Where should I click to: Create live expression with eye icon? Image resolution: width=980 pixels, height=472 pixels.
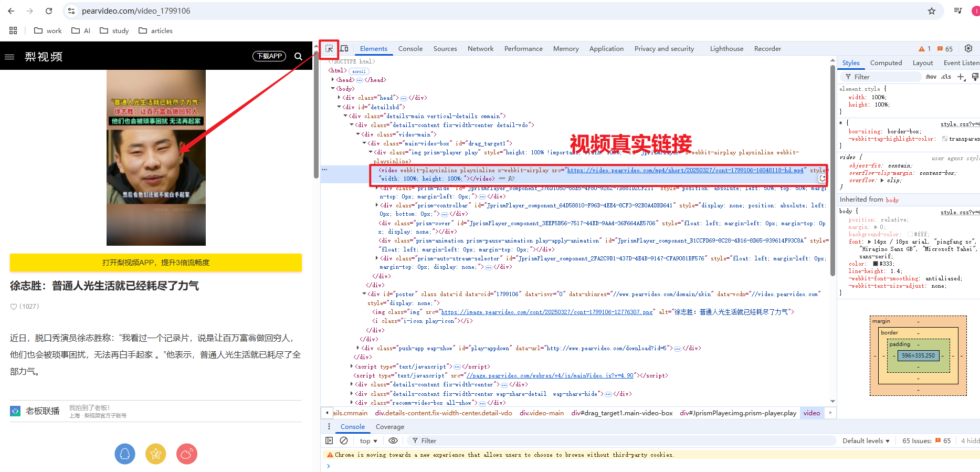(x=393, y=440)
